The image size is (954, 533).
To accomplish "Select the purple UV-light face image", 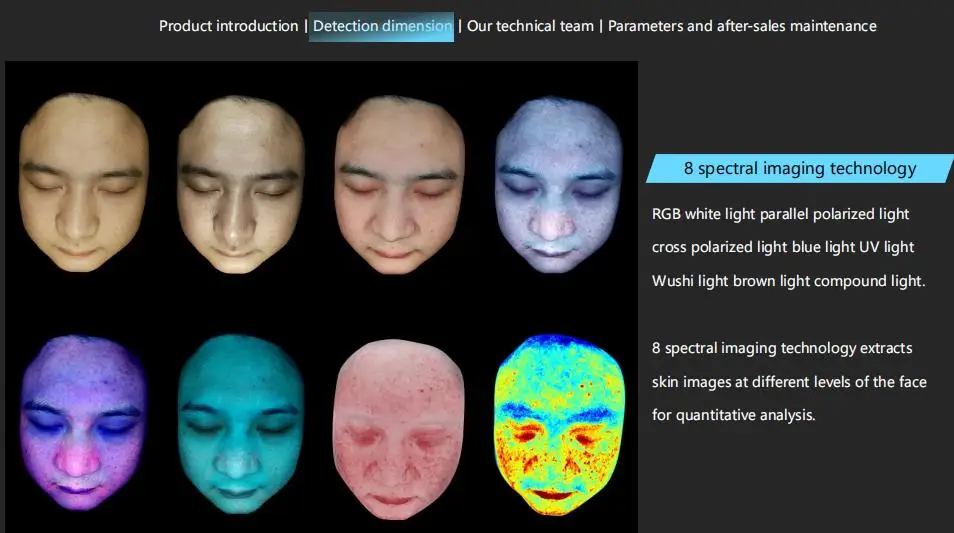I will [82, 420].
